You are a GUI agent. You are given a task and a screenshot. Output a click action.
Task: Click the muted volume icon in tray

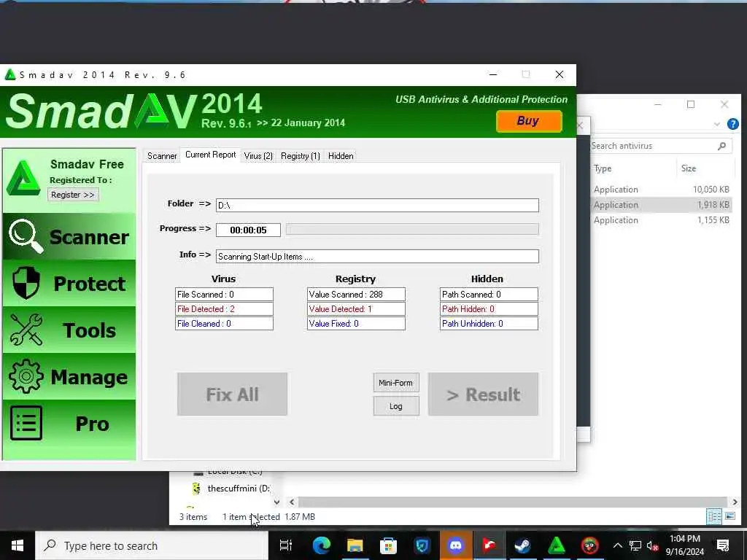[653, 545]
